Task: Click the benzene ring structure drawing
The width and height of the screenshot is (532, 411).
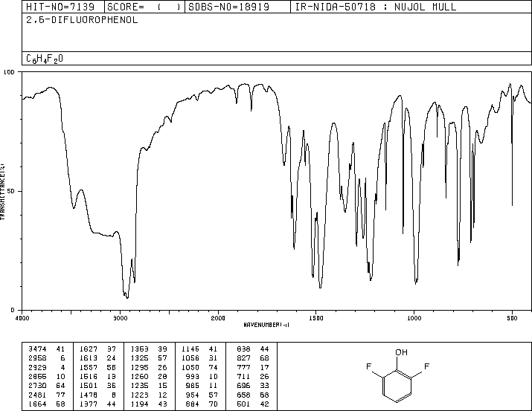Action: pyautogui.click(x=397, y=386)
